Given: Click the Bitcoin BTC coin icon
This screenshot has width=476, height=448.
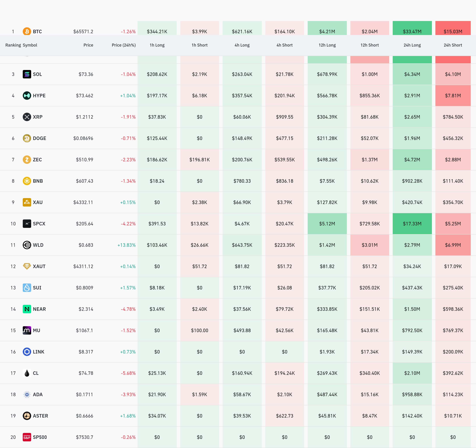Looking at the screenshot, I should 27,31.
